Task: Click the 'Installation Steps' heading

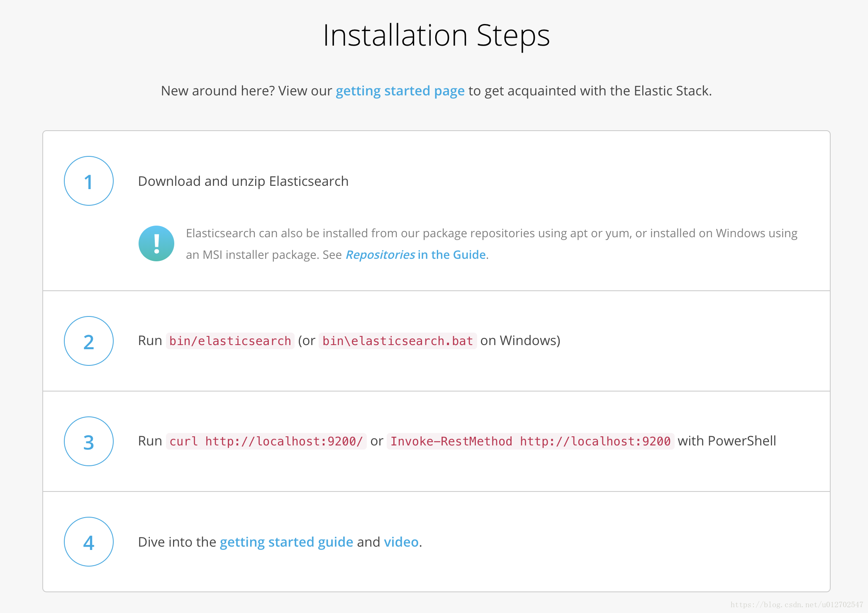Action: 436,36
